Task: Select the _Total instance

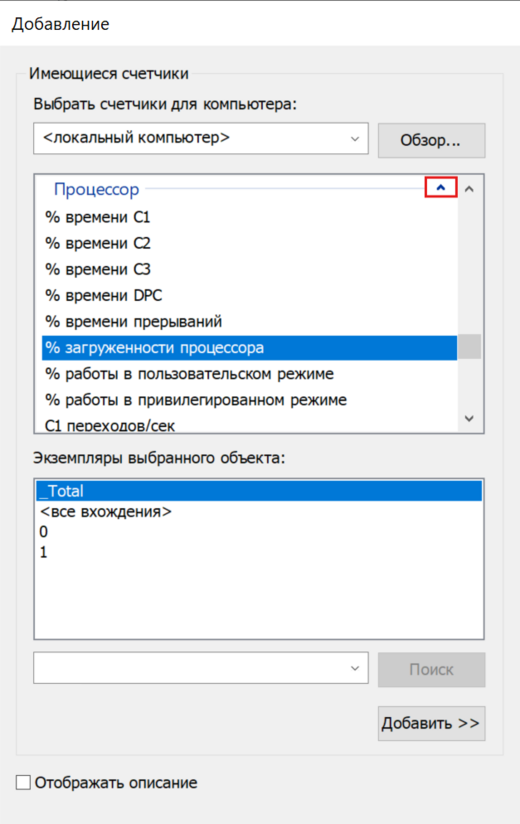Action: tap(259, 491)
